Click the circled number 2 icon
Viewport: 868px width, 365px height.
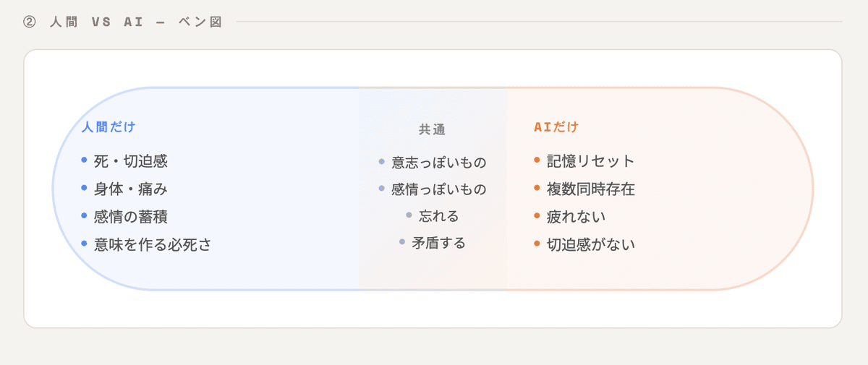click(29, 22)
